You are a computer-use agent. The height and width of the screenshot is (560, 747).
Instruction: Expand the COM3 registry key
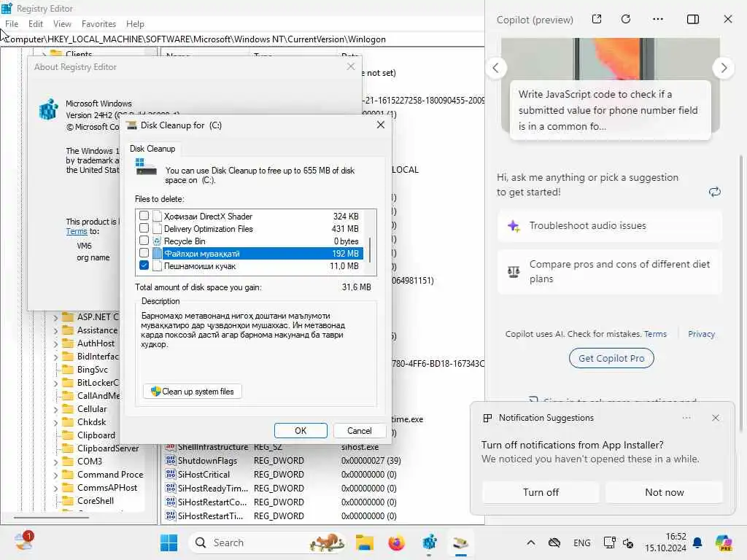pos(55,462)
